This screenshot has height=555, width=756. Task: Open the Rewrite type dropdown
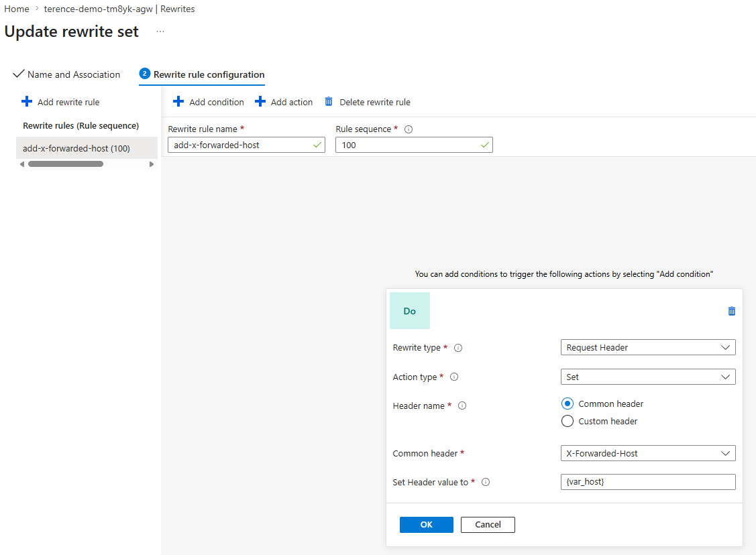click(x=648, y=347)
